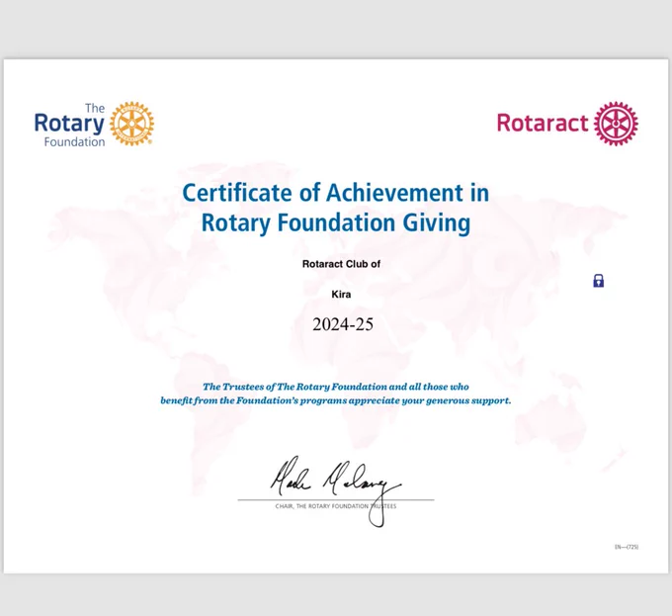The width and height of the screenshot is (672, 616).
Task: Click the year '2024-25'
Action: [343, 324]
